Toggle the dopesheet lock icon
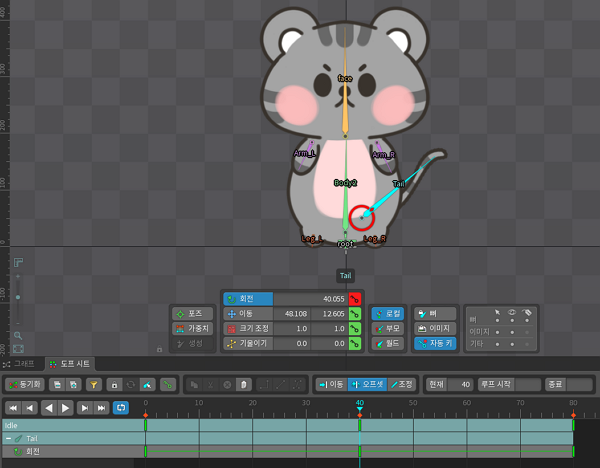 pyautogui.click(x=114, y=385)
